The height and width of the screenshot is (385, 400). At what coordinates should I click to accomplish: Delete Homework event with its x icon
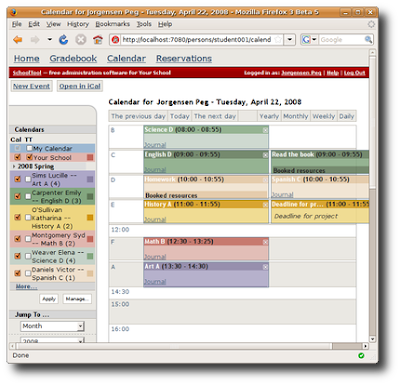coord(265,180)
